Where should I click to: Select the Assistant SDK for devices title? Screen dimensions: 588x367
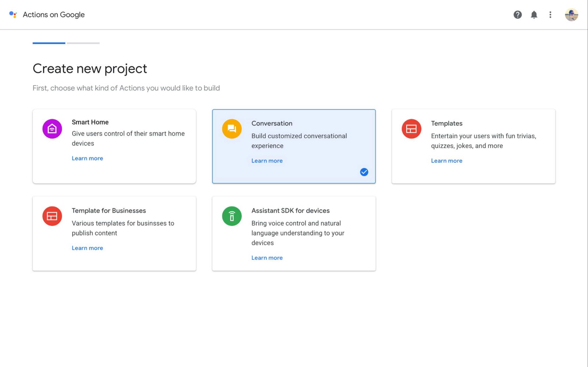[291, 211]
